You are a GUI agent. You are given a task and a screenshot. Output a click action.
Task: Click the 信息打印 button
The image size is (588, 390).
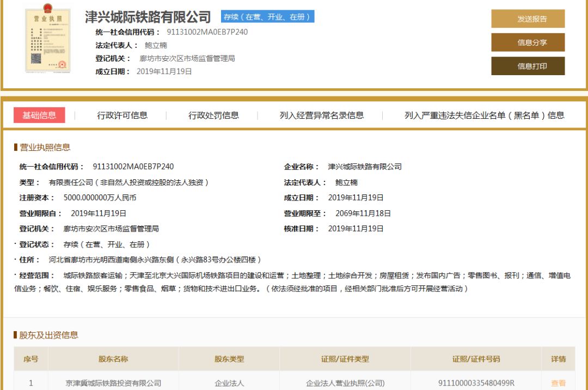coord(528,66)
